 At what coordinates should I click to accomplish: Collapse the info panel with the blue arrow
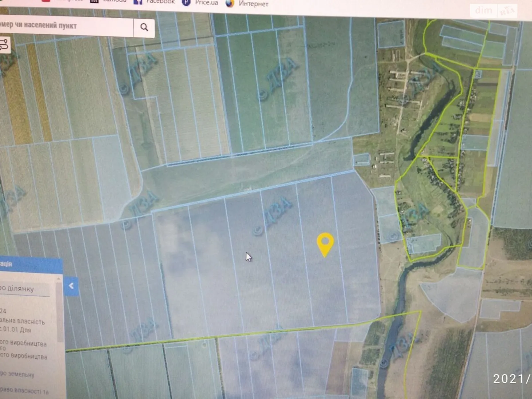[71, 286]
